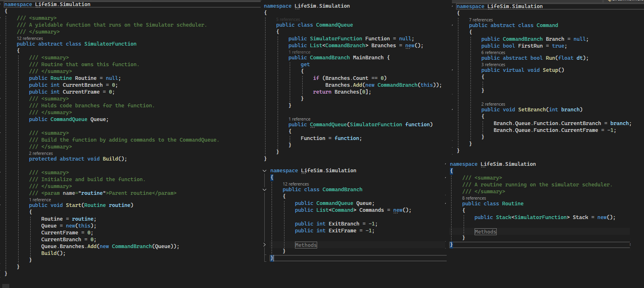Show 1 reference above CommandQueue constructor
This screenshot has height=288, width=644.
(299, 119)
